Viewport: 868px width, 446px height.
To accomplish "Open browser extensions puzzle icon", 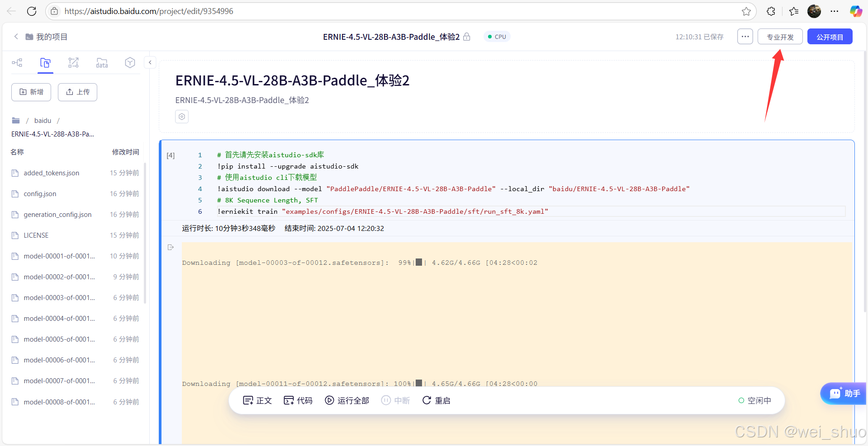I will coord(771,11).
